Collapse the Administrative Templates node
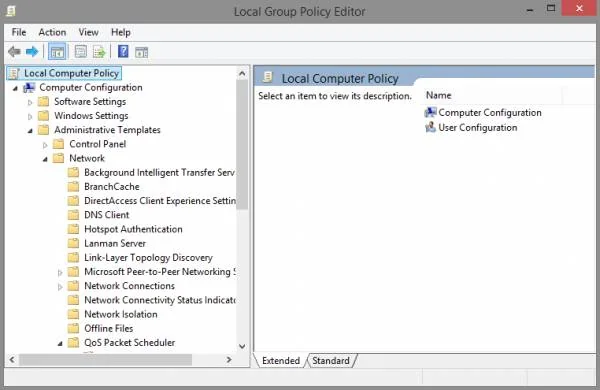This screenshot has width=600, height=390. (x=30, y=131)
